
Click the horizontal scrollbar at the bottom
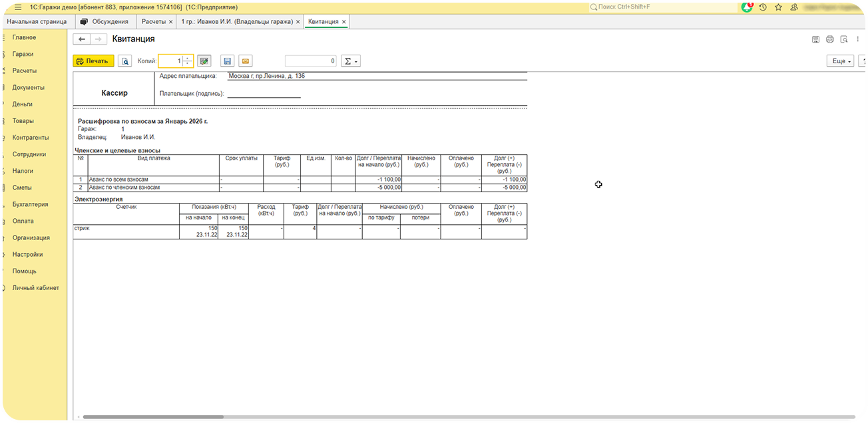[153, 417]
